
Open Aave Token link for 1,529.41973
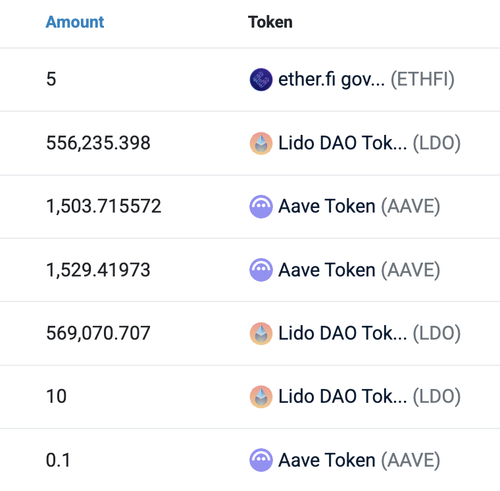pos(359,270)
